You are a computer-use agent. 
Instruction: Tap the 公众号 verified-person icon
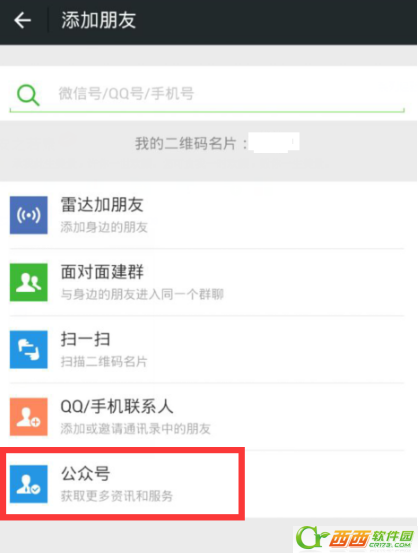click(29, 484)
